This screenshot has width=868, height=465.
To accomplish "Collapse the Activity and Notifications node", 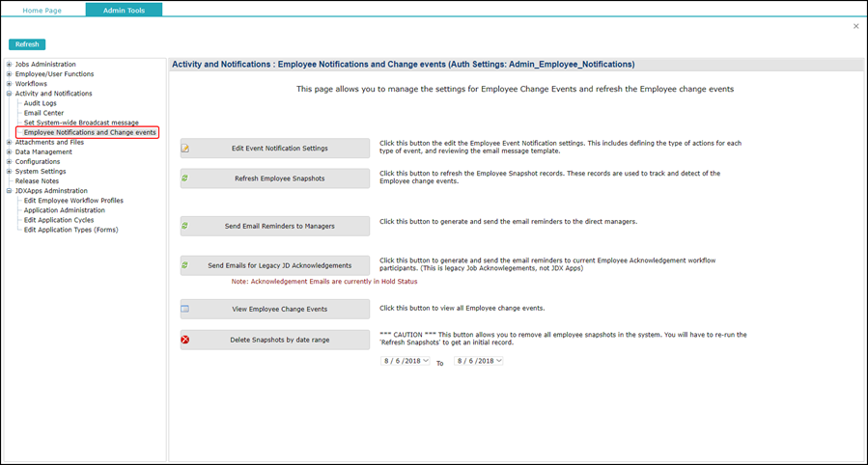I will point(10,94).
